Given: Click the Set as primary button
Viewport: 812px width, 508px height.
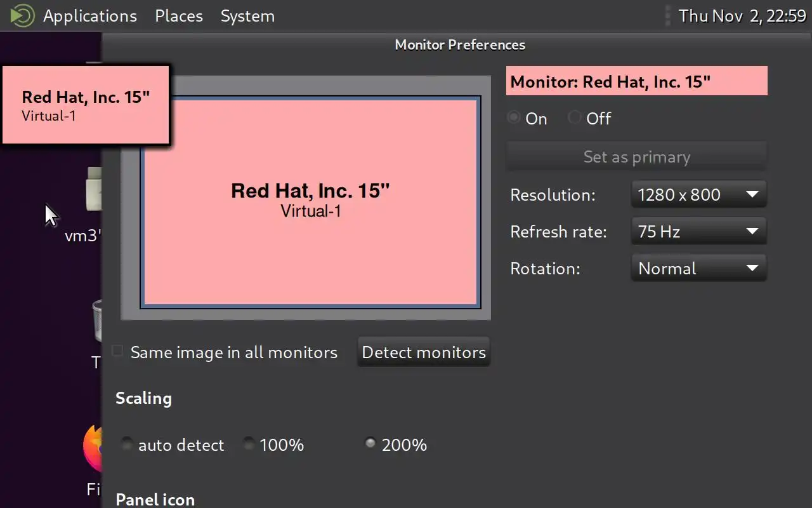Looking at the screenshot, I should point(636,157).
